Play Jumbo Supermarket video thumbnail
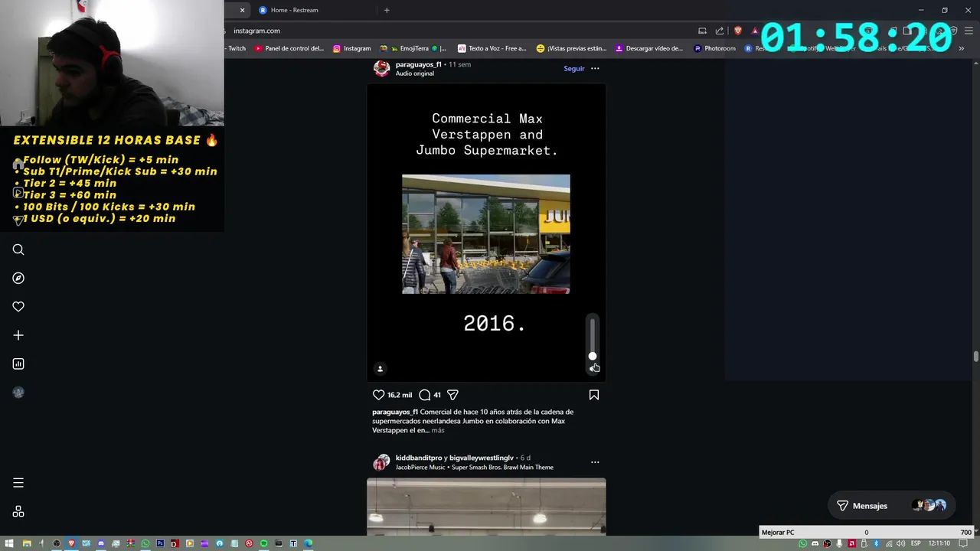 click(486, 234)
